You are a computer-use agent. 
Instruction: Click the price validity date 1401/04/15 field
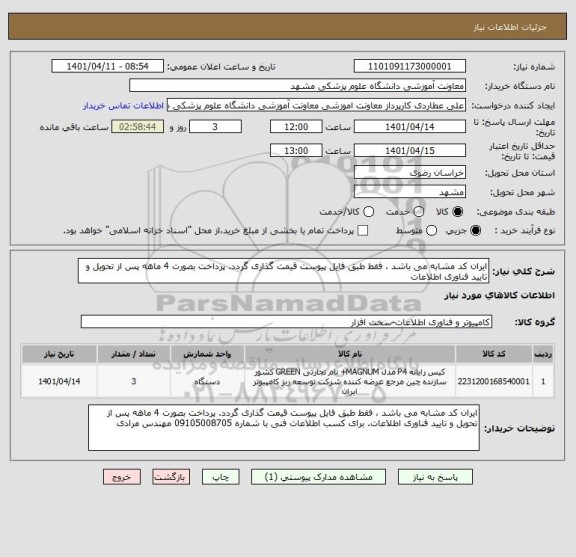(x=410, y=151)
